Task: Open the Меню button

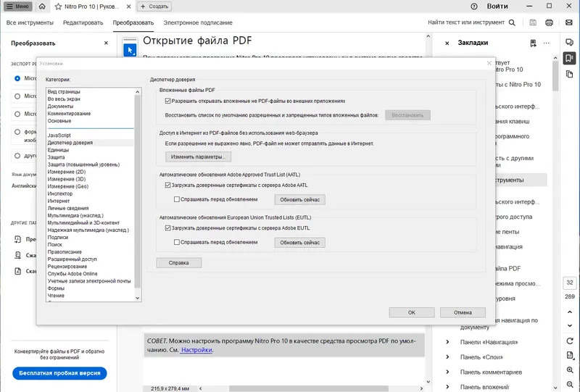Action: point(17,7)
